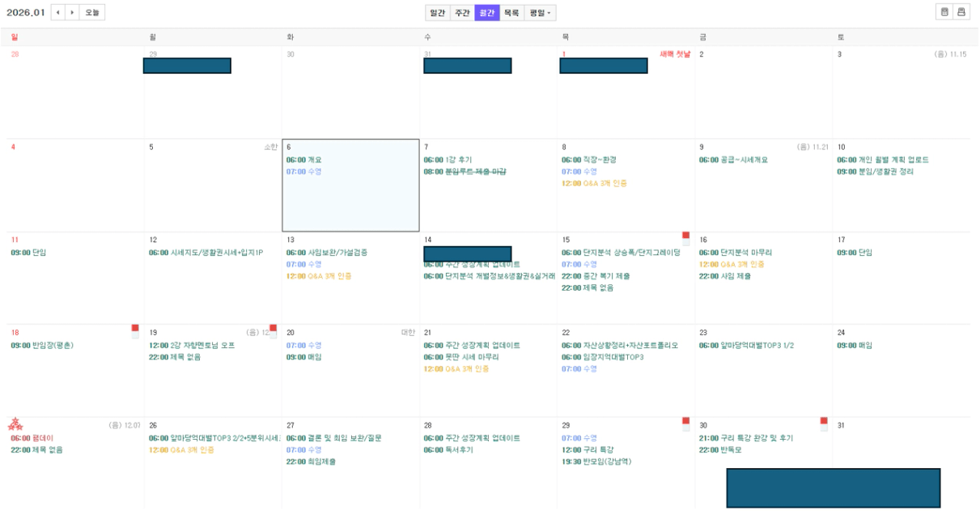Open the 06:00 못딴 시세 마무리 event
Screen dimensions: 980x515
[461, 357]
